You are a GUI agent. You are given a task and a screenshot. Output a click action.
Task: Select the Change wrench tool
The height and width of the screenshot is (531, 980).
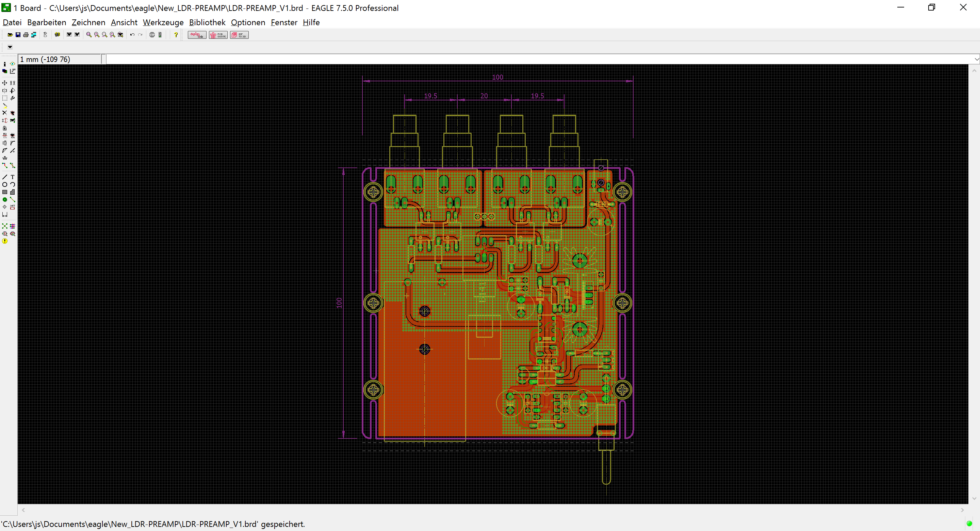tap(13, 98)
